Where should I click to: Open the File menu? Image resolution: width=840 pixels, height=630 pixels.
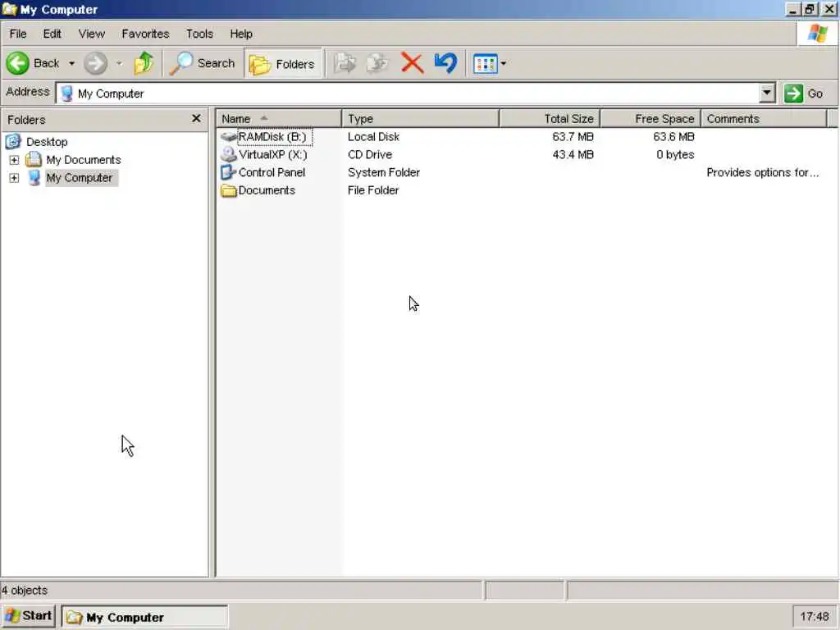coord(18,34)
